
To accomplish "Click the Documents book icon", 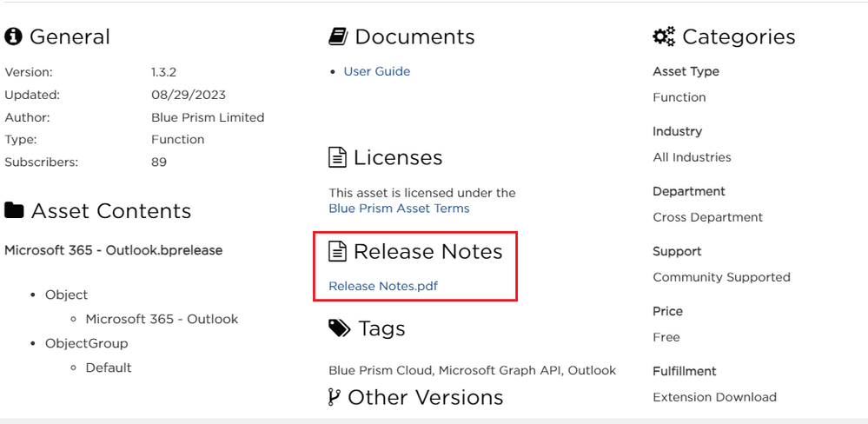I will pyautogui.click(x=338, y=36).
